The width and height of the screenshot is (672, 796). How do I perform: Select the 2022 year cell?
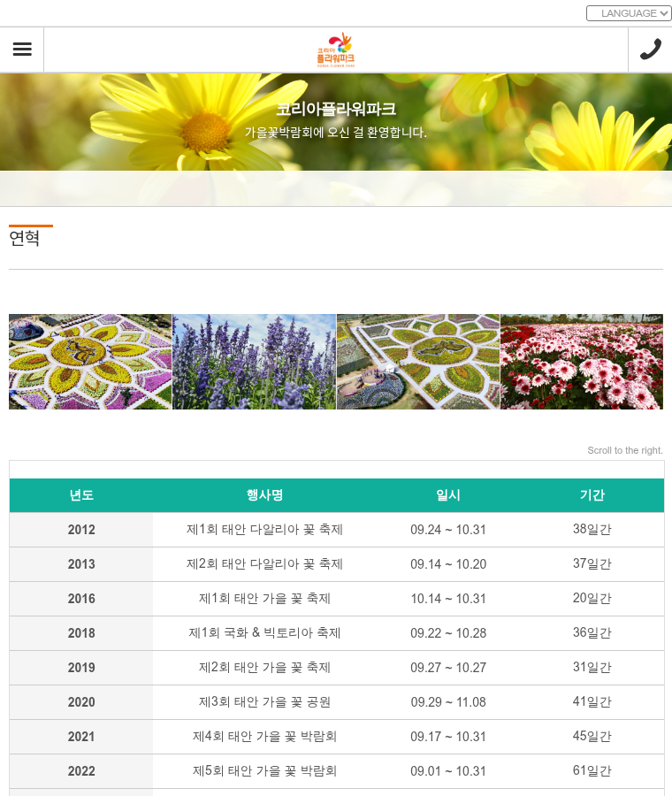point(81,771)
